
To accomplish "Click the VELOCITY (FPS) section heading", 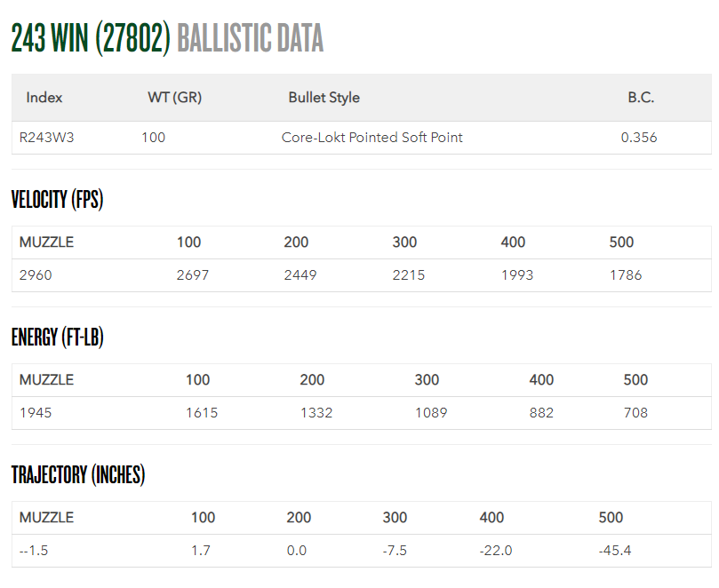I will [x=57, y=200].
